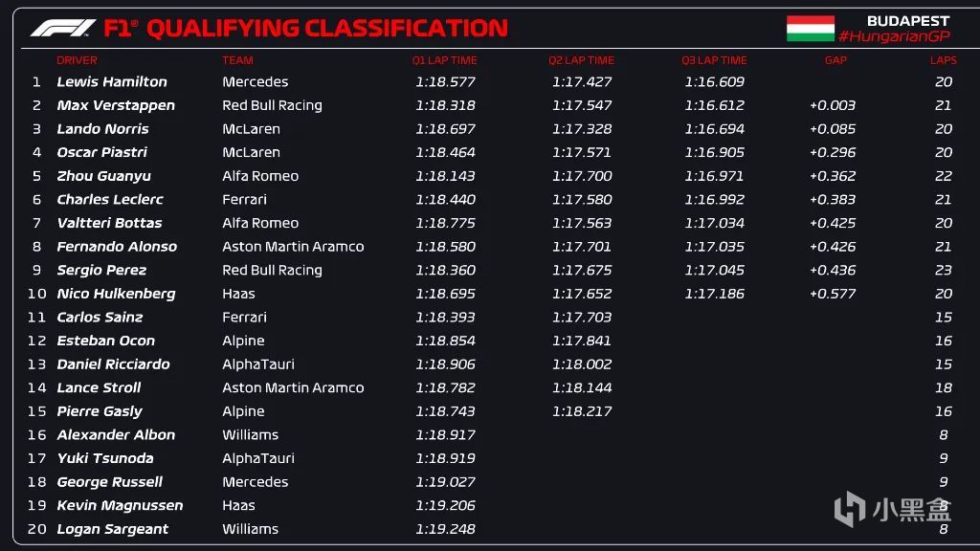Click the LAPS column header
980x551 pixels.
tap(943, 60)
